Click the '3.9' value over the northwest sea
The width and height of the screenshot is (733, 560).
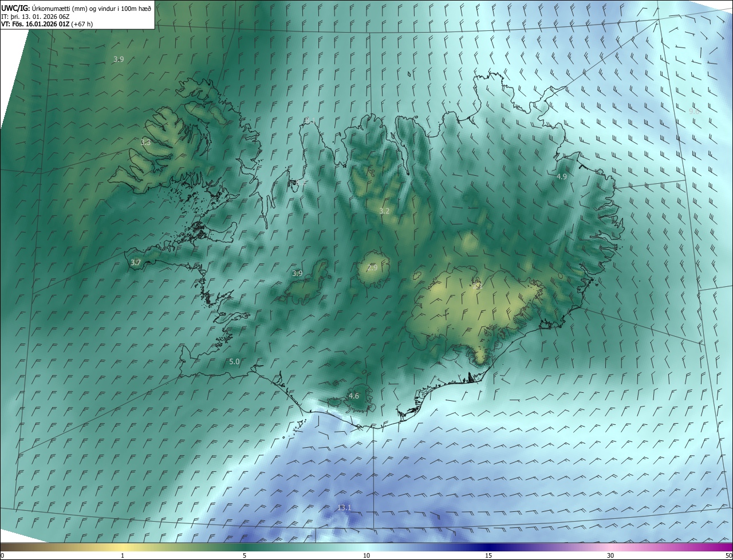tap(119, 60)
